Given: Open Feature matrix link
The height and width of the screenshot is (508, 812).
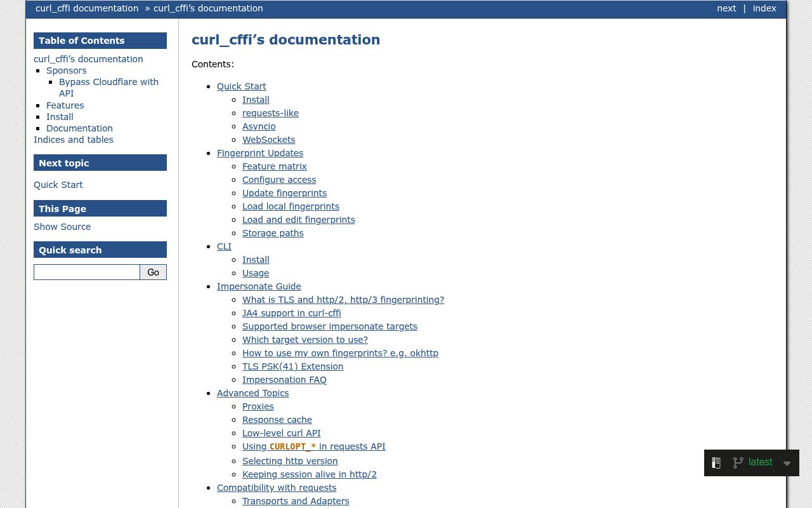Looking at the screenshot, I should 275,166.
